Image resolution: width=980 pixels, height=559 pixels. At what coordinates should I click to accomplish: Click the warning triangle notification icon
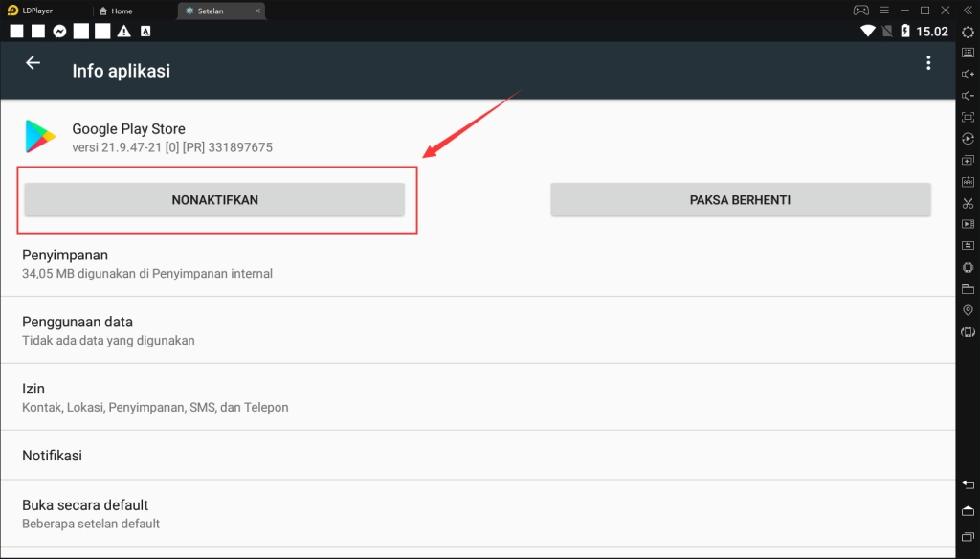[x=123, y=32]
